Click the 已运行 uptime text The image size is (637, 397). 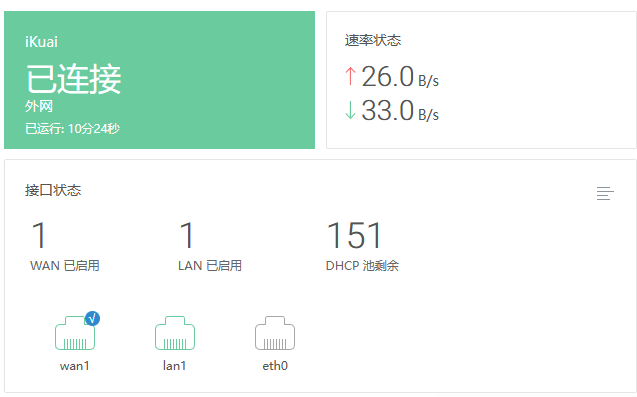coord(72,129)
